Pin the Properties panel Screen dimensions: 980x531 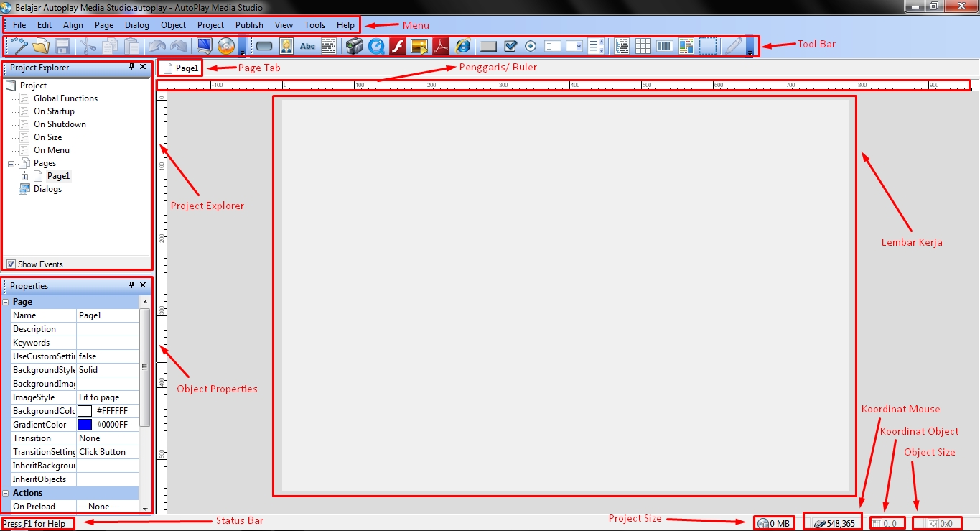131,285
